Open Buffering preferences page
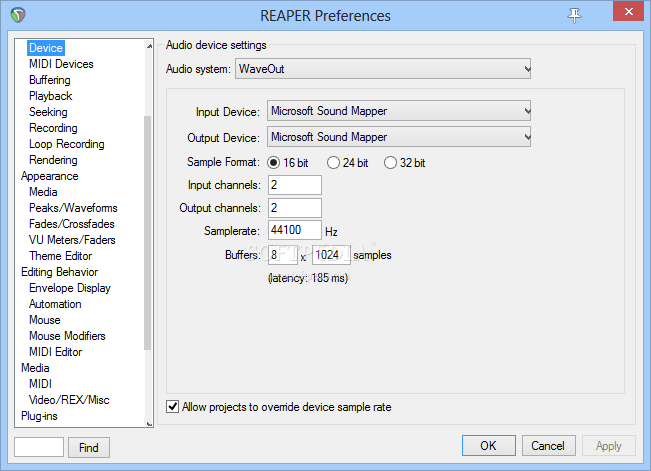651x471 pixels. [x=49, y=80]
